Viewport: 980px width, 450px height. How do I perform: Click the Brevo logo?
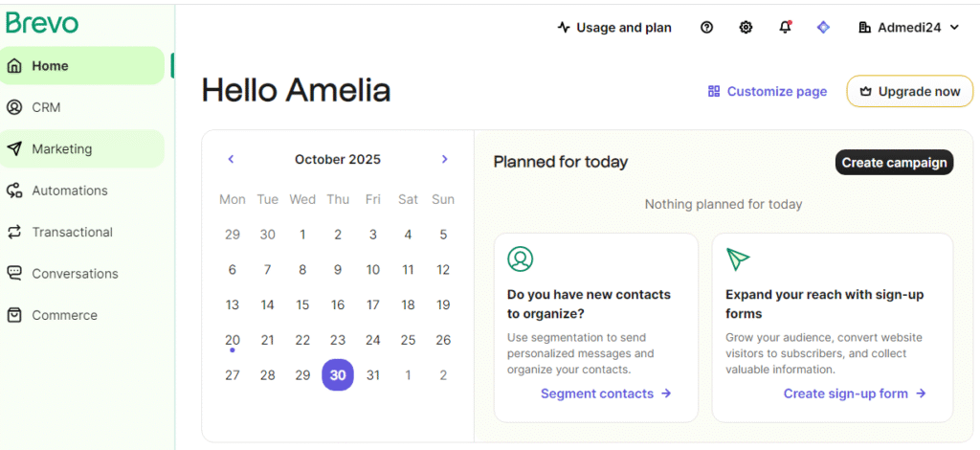(x=42, y=24)
